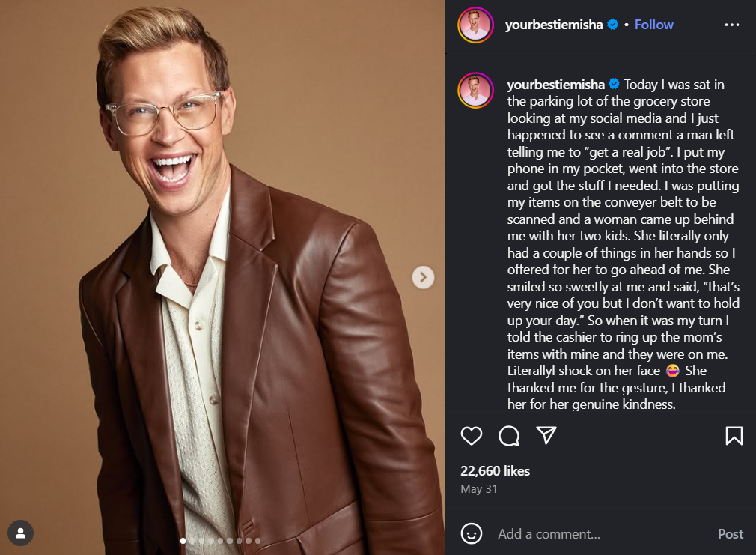The height and width of the screenshot is (555, 756).
Task: Share the post using the paper plane icon
Action: click(547, 435)
